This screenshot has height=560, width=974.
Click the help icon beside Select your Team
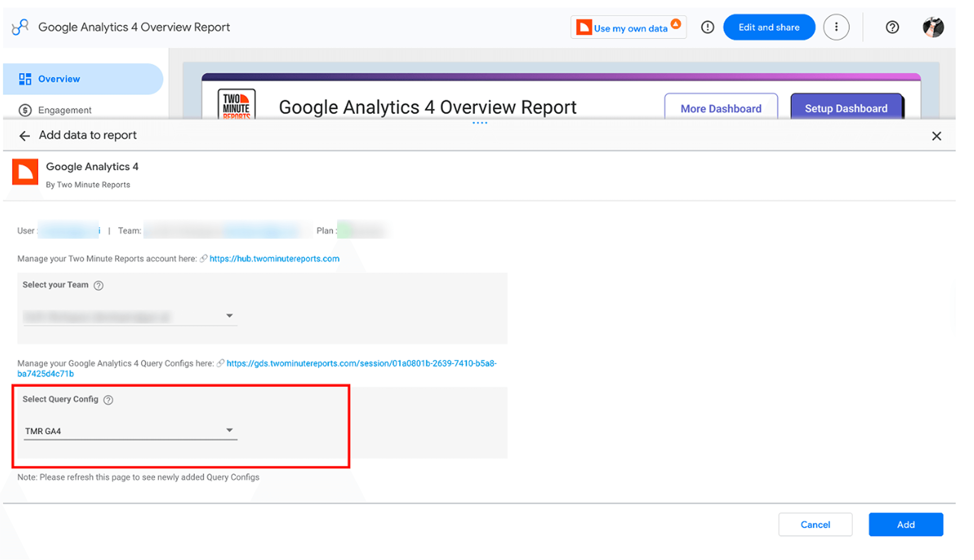(x=98, y=285)
